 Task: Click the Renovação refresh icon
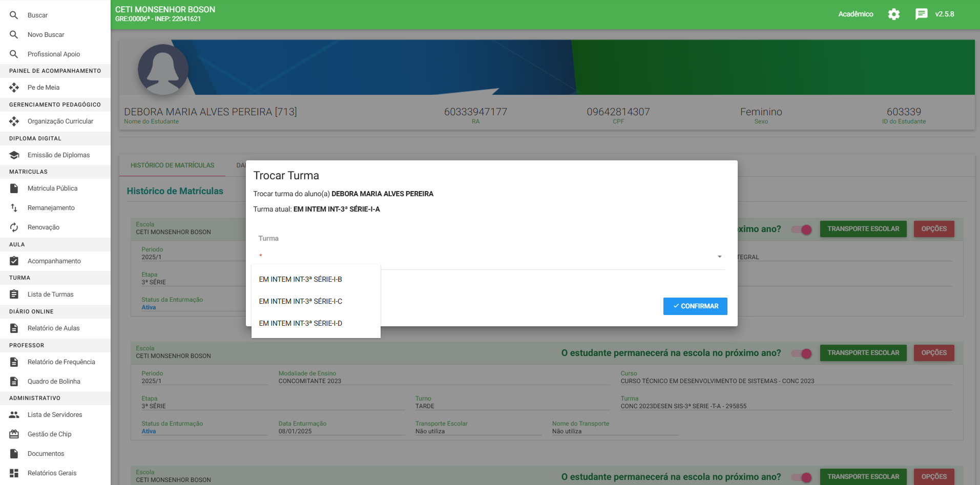click(14, 227)
